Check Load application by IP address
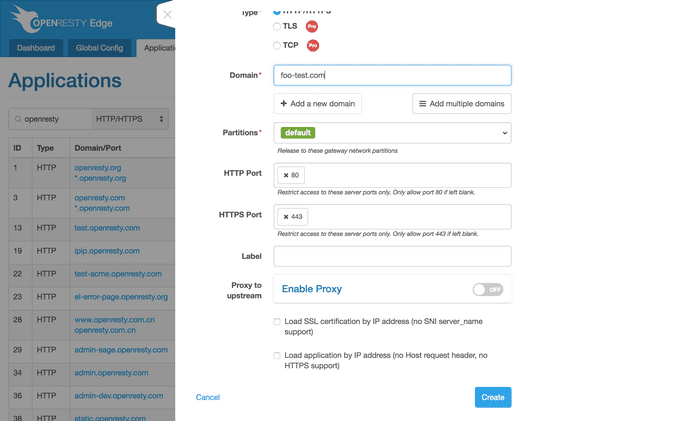This screenshot has width=700, height=421. pyautogui.click(x=277, y=355)
